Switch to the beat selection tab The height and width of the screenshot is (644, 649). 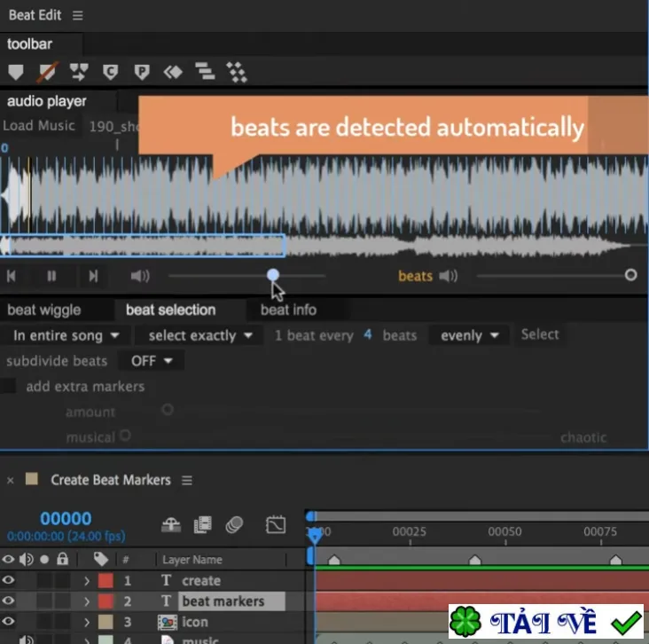170,310
